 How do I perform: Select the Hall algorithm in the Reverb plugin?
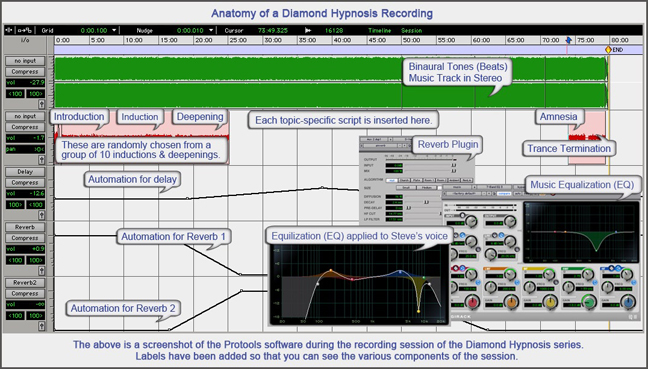click(x=392, y=180)
